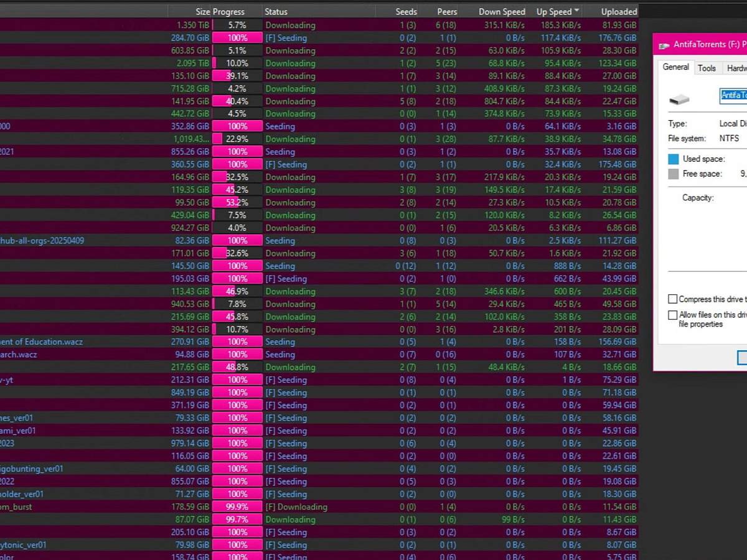Switch to the Tools tab
The width and height of the screenshot is (747, 560).
point(707,68)
